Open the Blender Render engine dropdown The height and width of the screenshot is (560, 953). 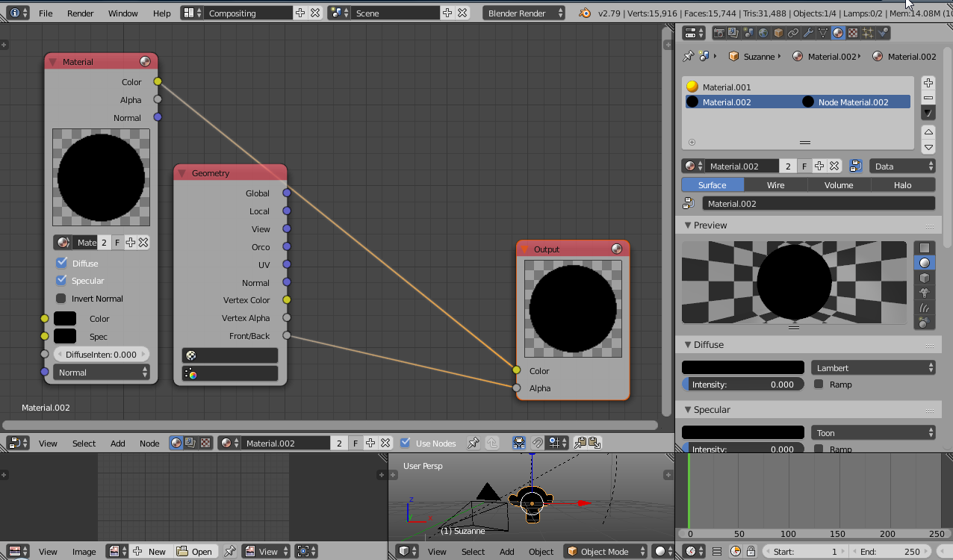pos(524,13)
